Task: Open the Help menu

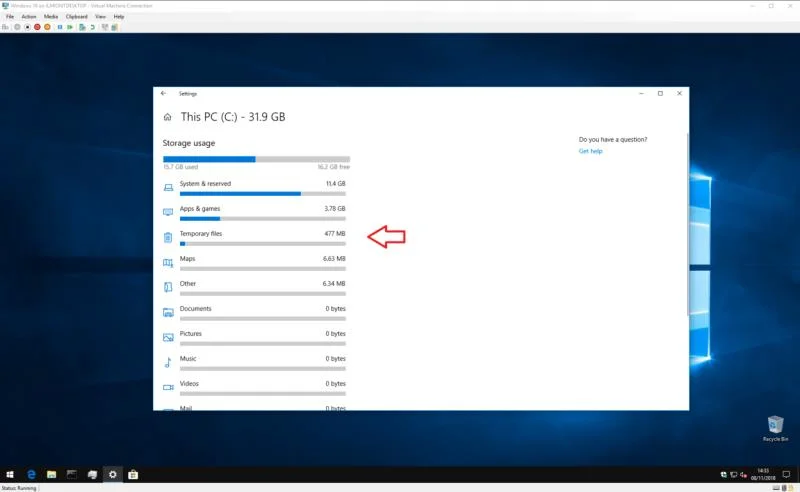Action: coord(119,17)
